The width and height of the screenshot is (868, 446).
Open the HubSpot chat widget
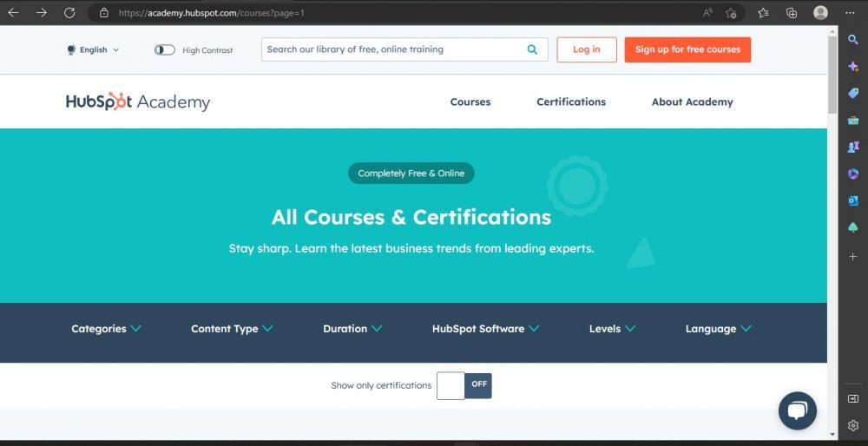click(797, 410)
